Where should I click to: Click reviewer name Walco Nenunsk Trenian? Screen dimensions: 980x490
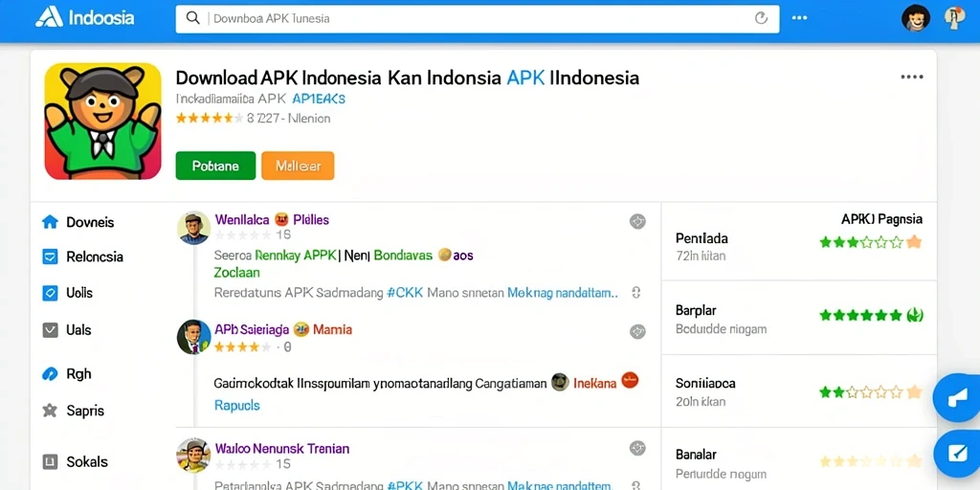282,448
